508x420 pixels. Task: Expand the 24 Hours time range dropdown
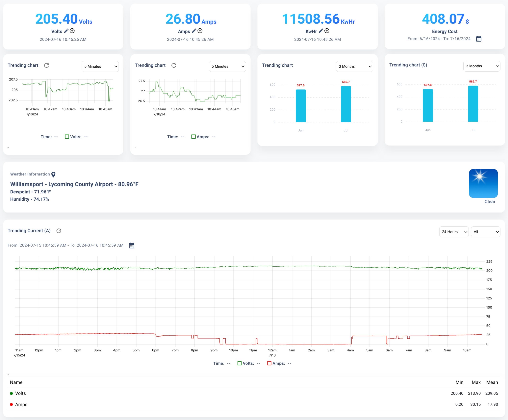pos(454,232)
